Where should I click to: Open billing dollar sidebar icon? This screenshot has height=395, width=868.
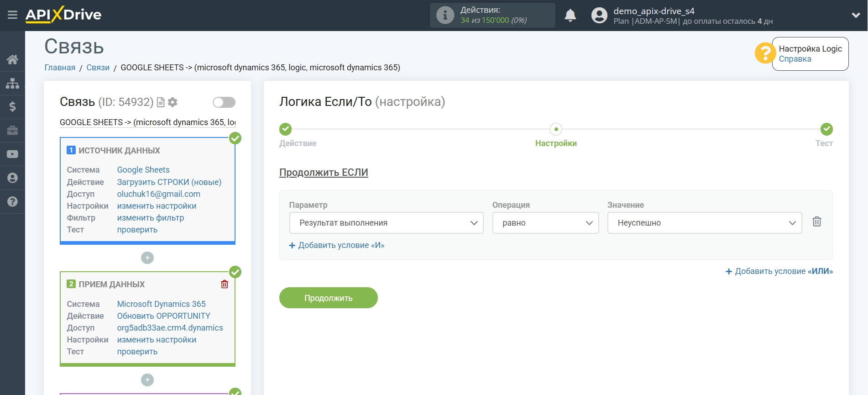[x=12, y=107]
